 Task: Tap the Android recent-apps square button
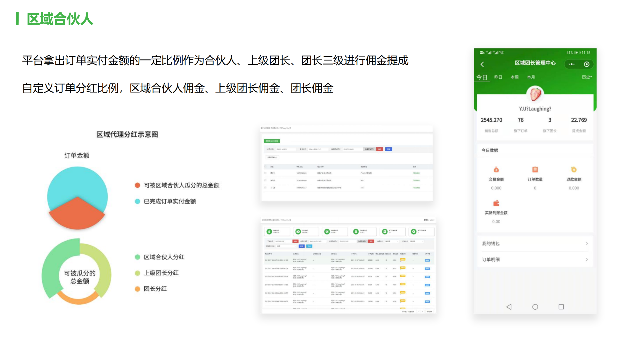561,306
